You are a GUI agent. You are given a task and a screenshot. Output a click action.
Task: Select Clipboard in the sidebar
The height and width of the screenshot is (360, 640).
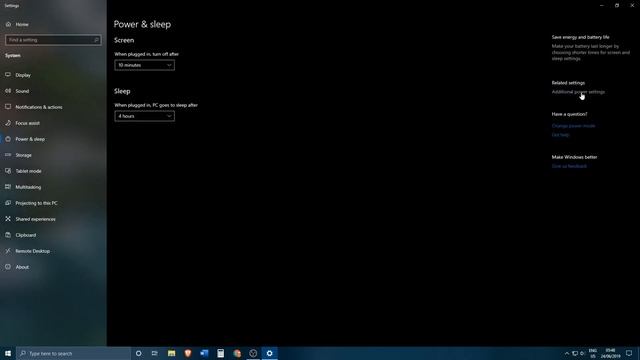[x=26, y=235]
